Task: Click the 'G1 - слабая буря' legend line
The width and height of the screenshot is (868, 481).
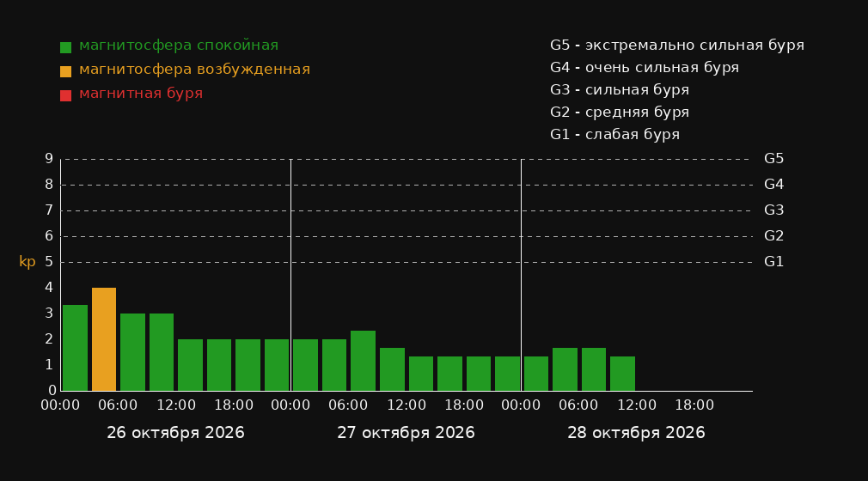Action: point(614,135)
